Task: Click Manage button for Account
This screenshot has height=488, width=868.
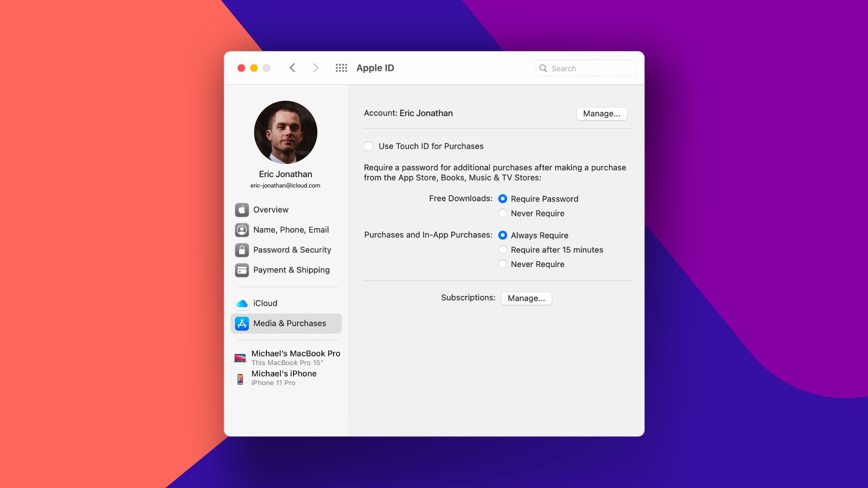Action: pos(602,113)
